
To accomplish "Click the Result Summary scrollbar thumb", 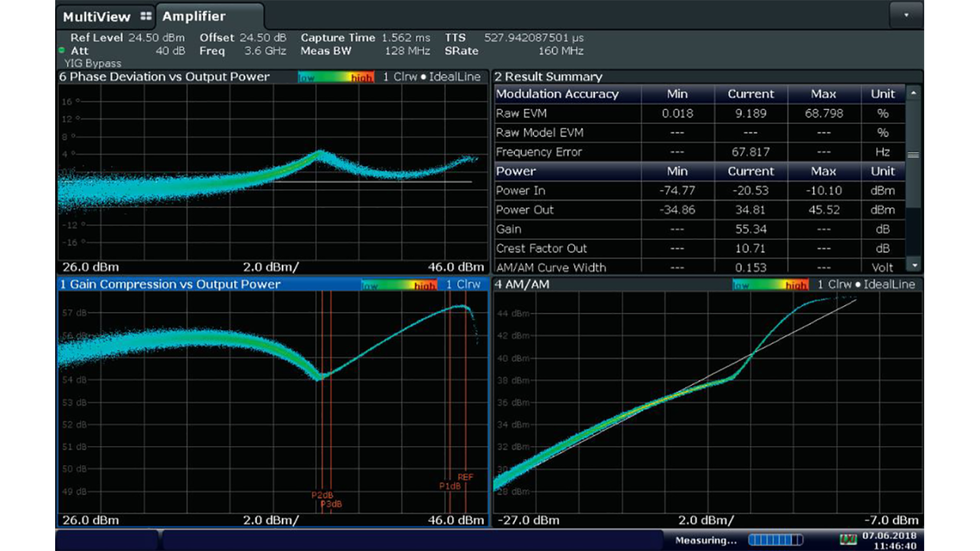I will [x=913, y=154].
